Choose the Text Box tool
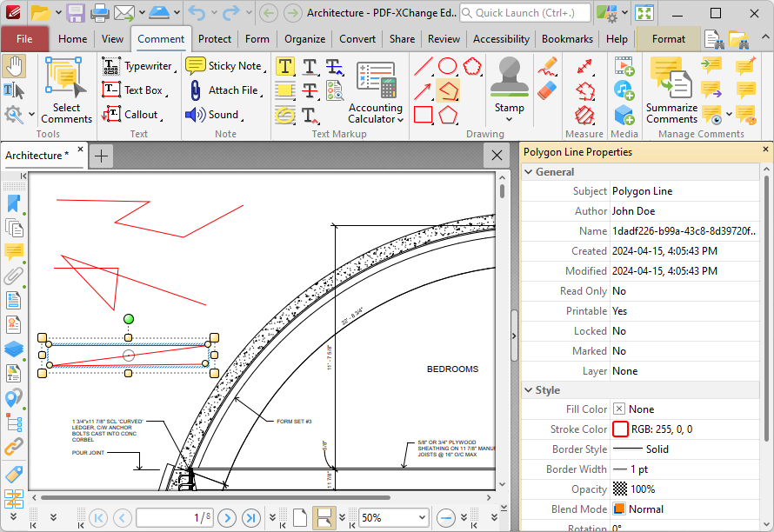Viewport: 774px width, 532px height. [134, 90]
